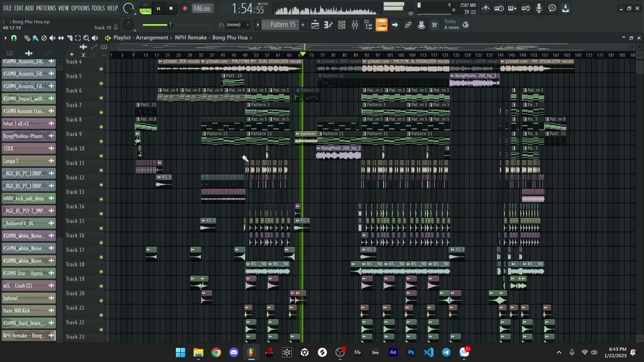644x362 pixels.
Task: Open Google Chrome from the taskbar
Action: [216, 352]
